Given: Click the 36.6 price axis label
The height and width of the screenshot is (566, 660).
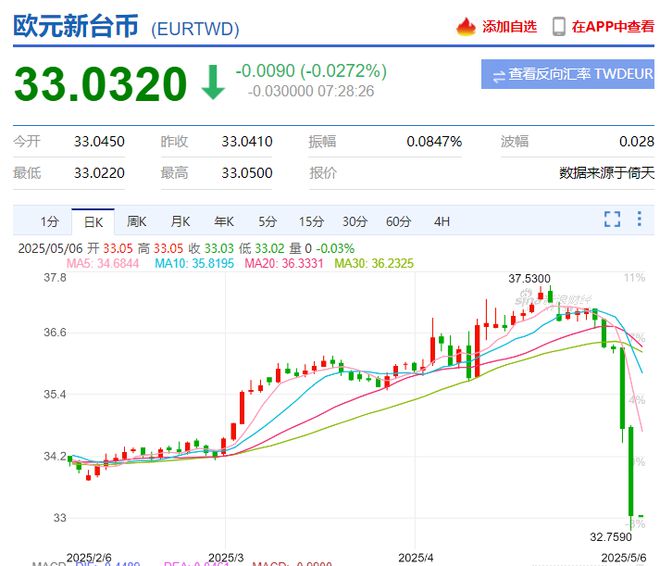Looking at the screenshot, I should coord(55,332).
